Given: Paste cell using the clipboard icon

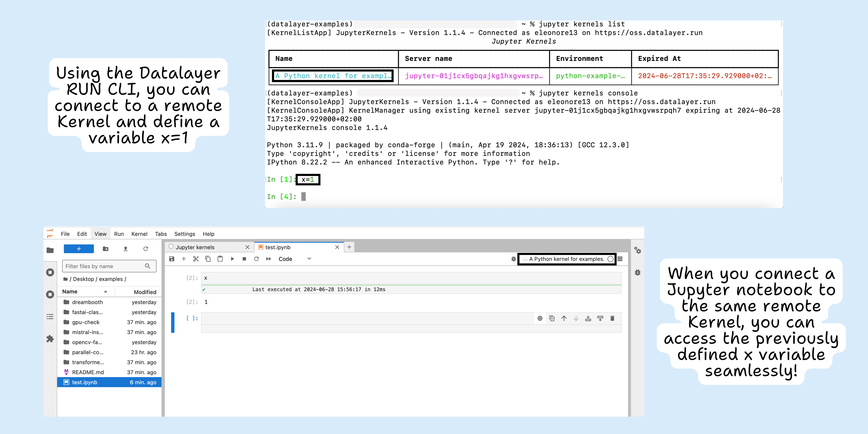Looking at the screenshot, I should click(220, 259).
